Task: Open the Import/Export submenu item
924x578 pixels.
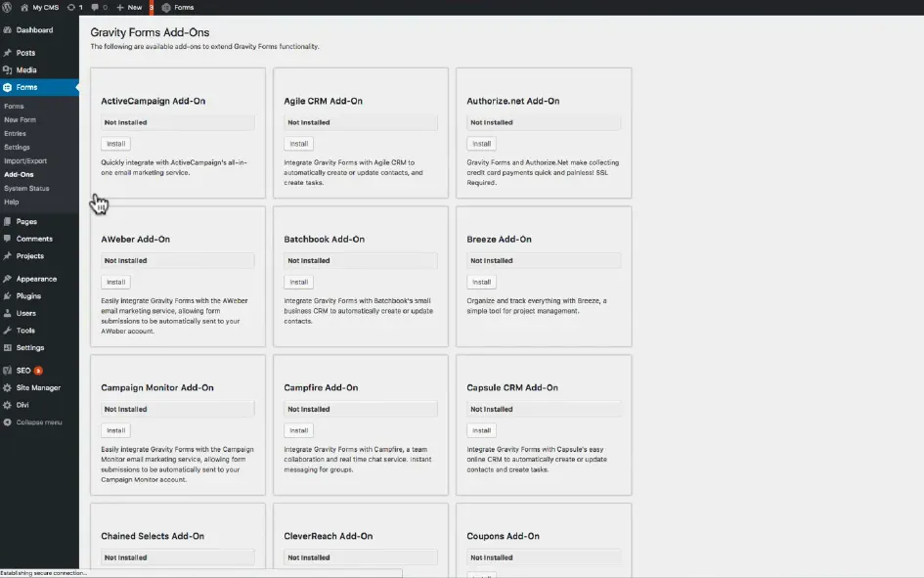Action: 25,160
